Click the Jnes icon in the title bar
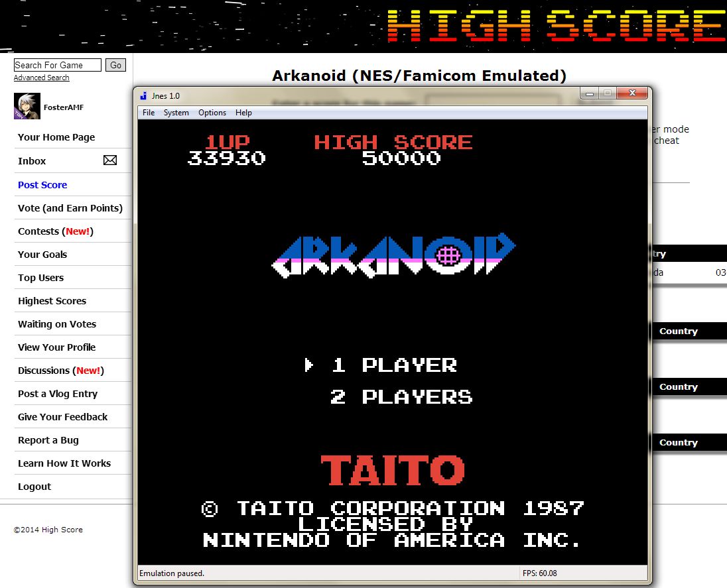The width and height of the screenshot is (727, 588). pos(143,95)
